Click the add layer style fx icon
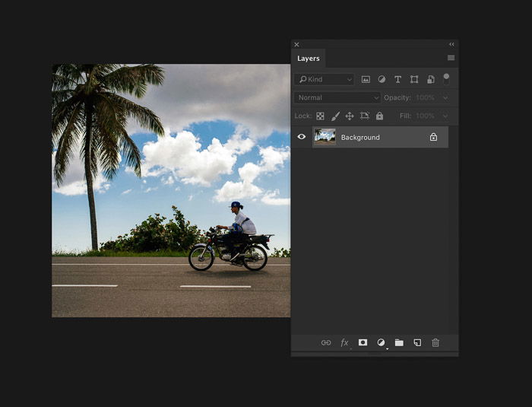The image size is (532, 407). coord(344,343)
